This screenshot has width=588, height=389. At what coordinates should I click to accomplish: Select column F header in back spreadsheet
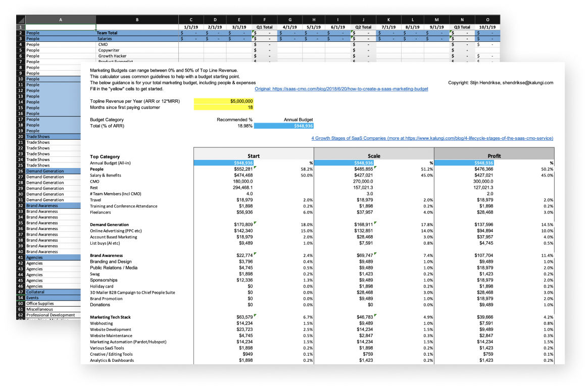click(264, 20)
